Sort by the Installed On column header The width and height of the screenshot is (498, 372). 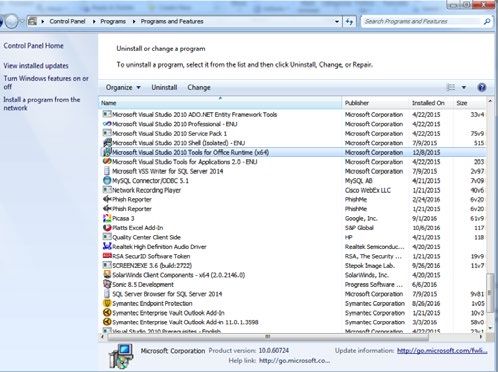431,103
